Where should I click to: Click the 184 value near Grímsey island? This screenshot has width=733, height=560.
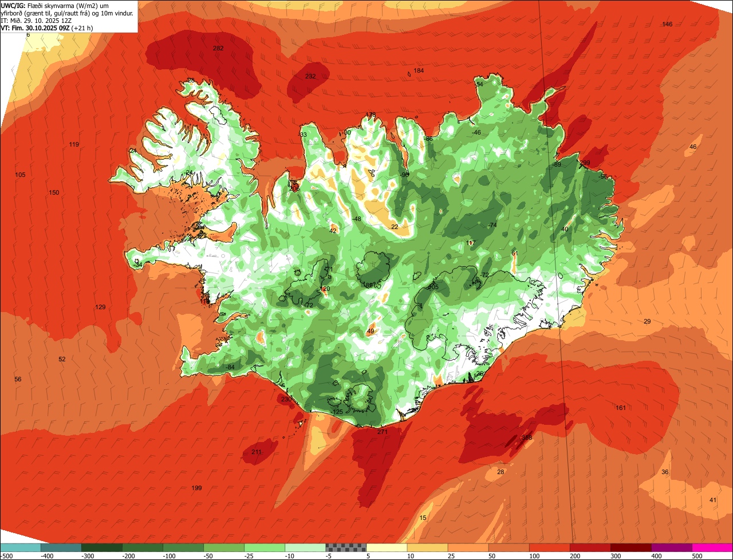(419, 70)
